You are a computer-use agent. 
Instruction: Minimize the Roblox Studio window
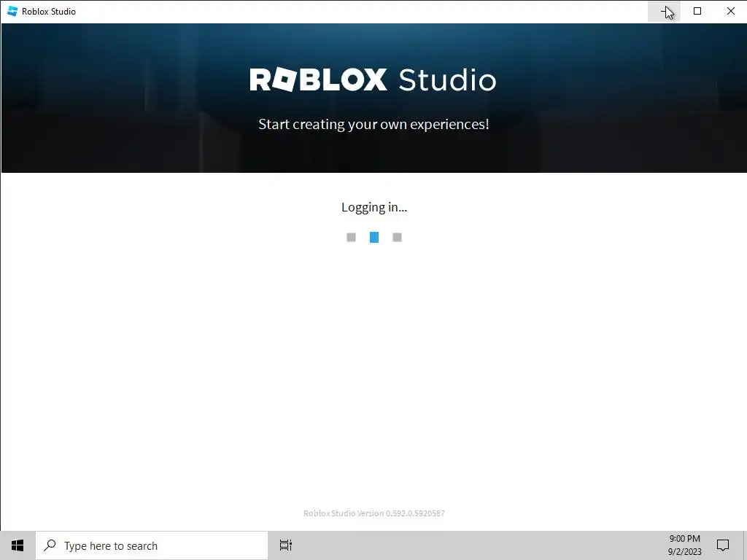(x=664, y=11)
